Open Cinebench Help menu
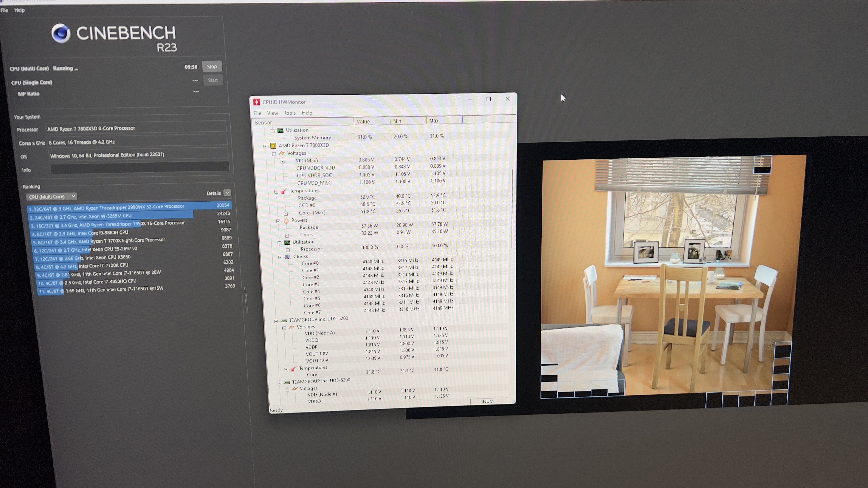Image resolution: width=868 pixels, height=488 pixels. coord(20,10)
